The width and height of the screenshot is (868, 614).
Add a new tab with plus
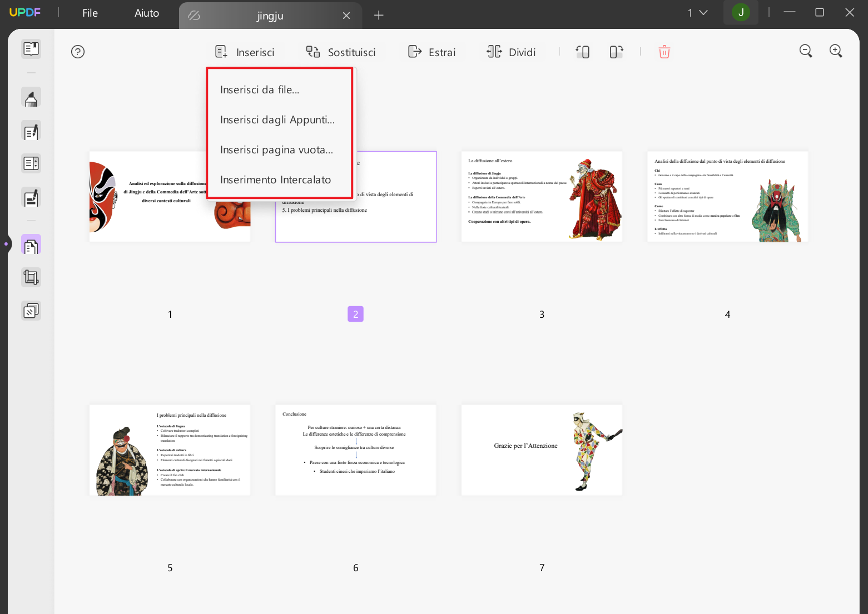tap(379, 15)
